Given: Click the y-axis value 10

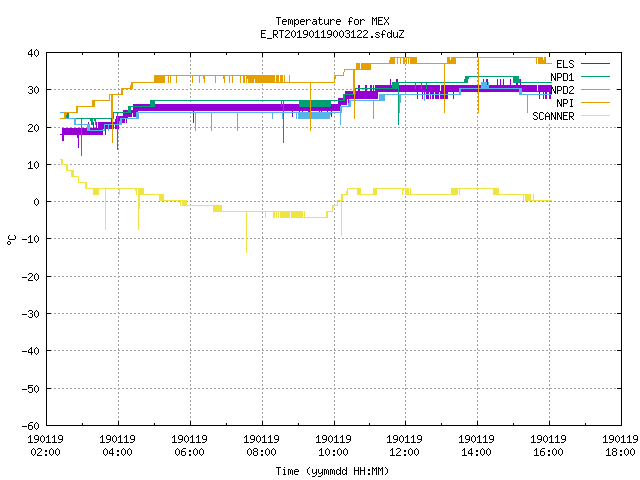Looking at the screenshot, I should point(33,164).
